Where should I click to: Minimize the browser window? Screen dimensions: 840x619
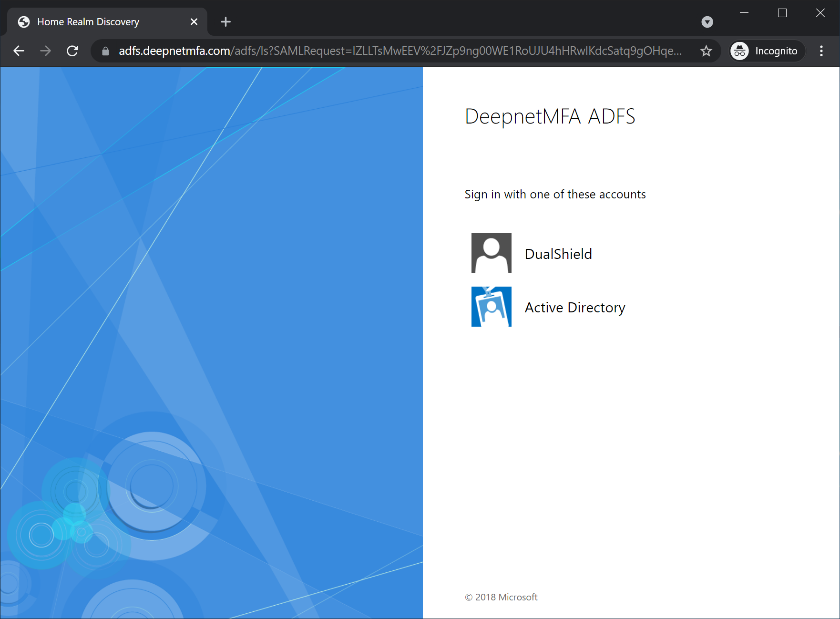click(x=744, y=13)
